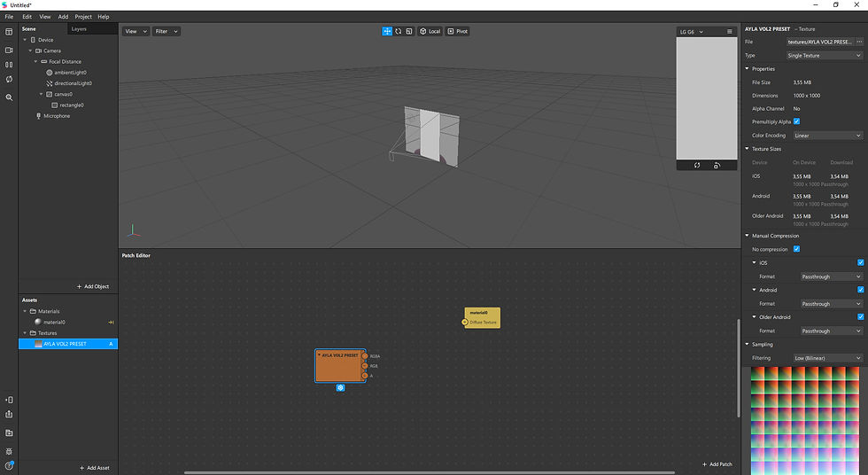Viewport: 868px width, 475px height.
Task: Collapse the Manual Compression section
Action: point(747,236)
